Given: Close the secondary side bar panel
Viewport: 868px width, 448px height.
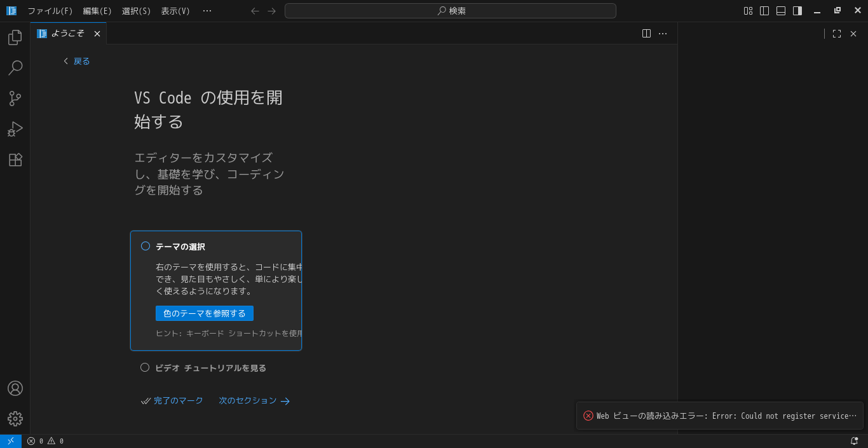Looking at the screenshot, I should pyautogui.click(x=853, y=34).
